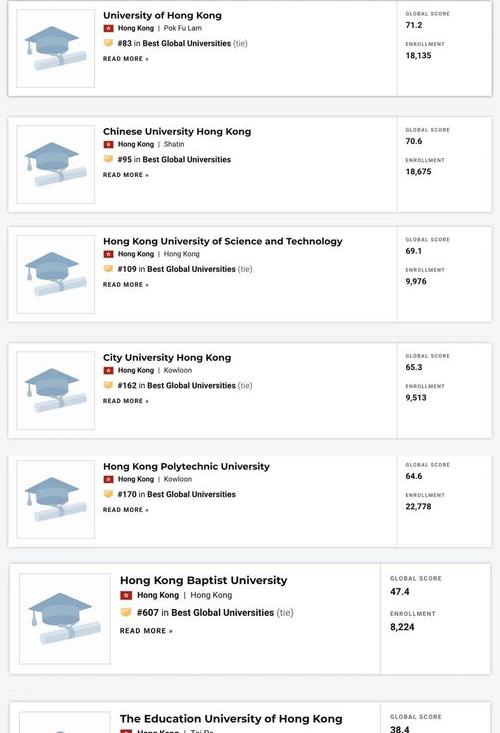
Task: Click University of Hong Kong graduation cap thumbnail
Action: pos(56,48)
